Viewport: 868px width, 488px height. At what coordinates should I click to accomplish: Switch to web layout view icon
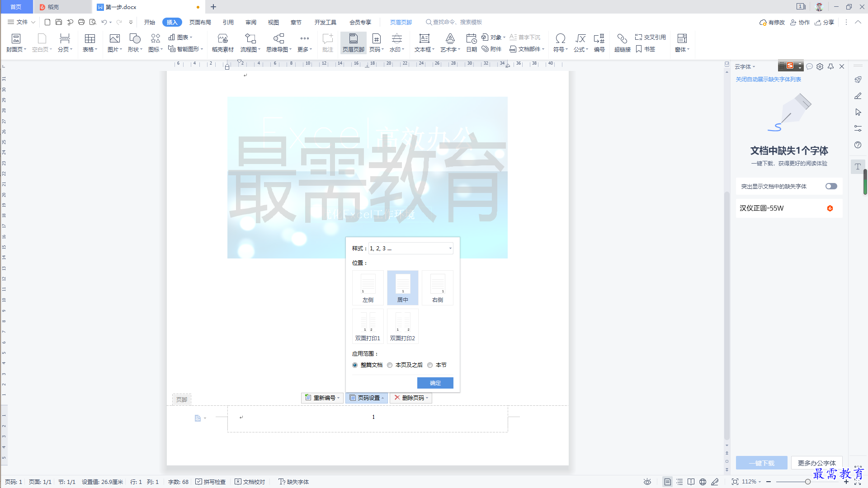click(x=703, y=482)
